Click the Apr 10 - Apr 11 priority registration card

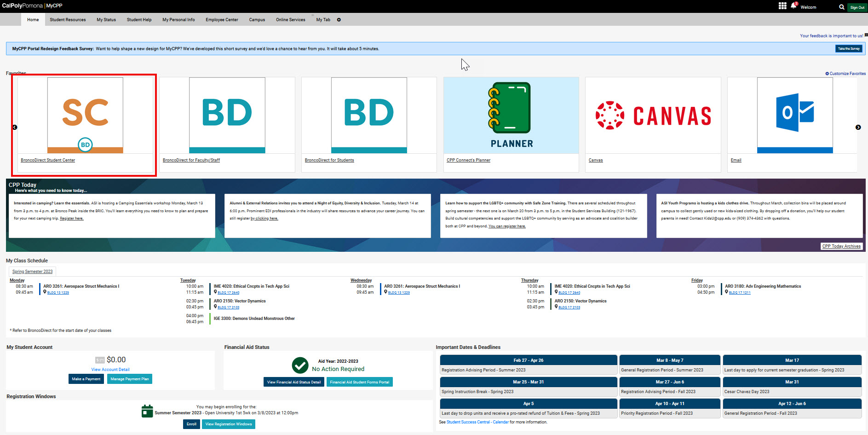670,408
